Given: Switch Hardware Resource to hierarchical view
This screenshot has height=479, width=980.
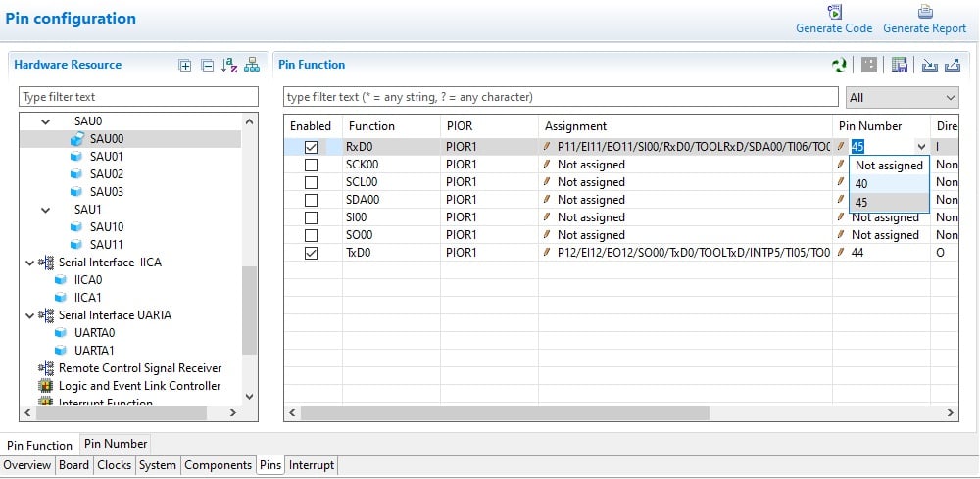Looking at the screenshot, I should [x=252, y=66].
